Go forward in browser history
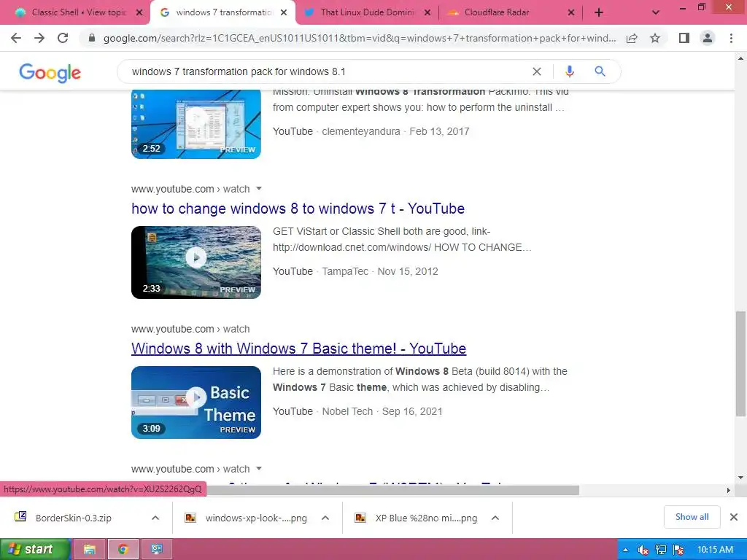Image resolution: width=747 pixels, height=560 pixels. click(x=39, y=38)
